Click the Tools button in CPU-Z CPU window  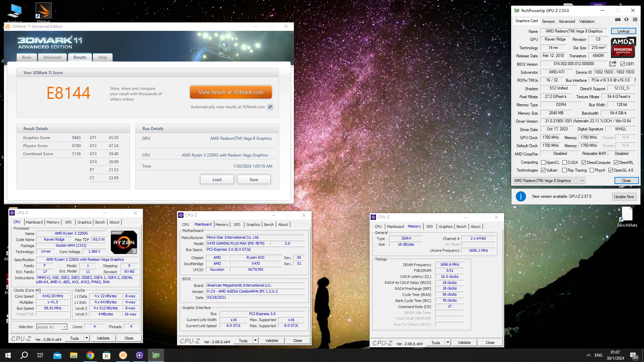point(74,338)
